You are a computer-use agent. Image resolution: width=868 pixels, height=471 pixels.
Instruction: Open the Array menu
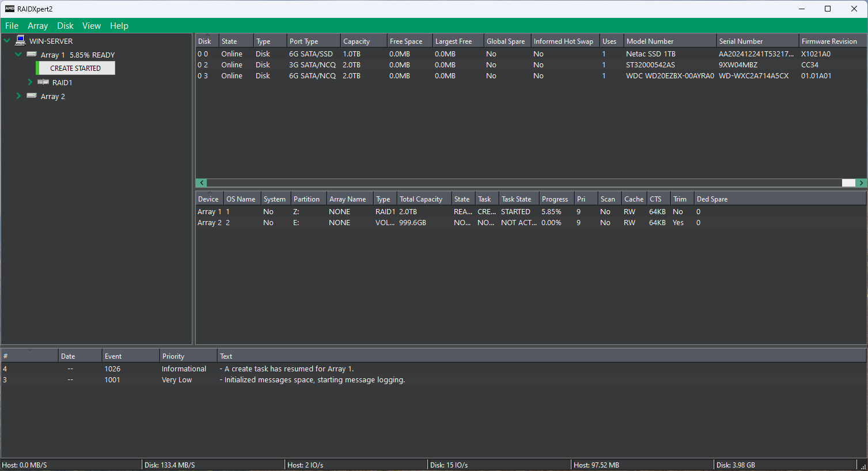pos(37,26)
